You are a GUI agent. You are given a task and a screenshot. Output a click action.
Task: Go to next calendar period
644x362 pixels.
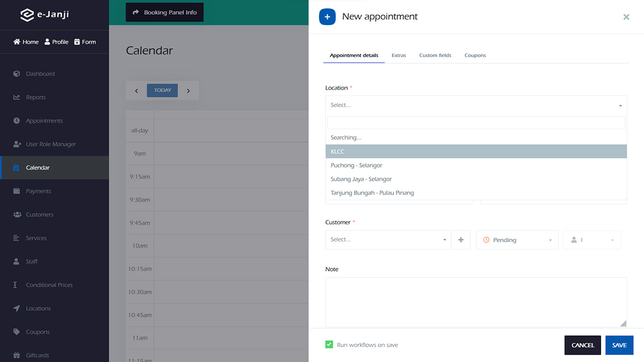click(x=189, y=91)
